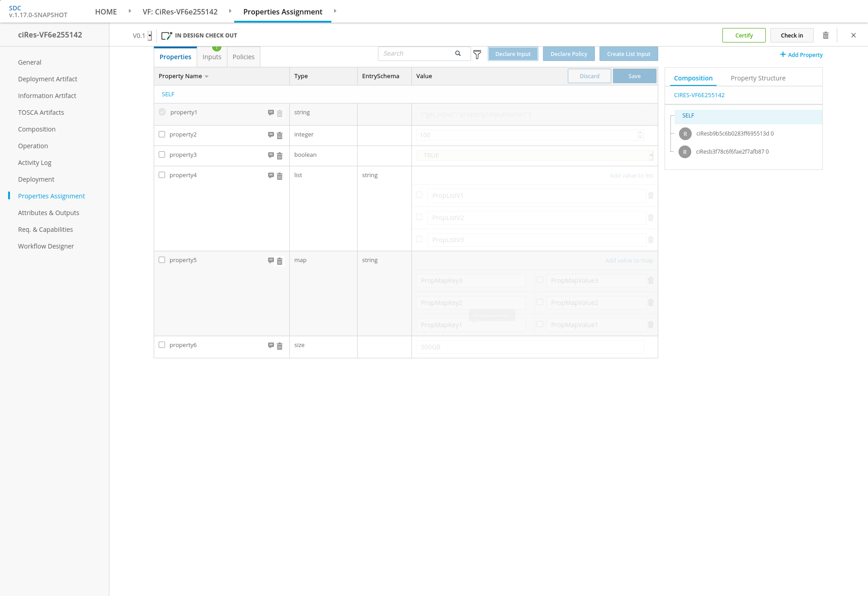This screenshot has height=596, width=868.
Task: Remove PropListV2 list item trash icon
Action: pos(651,218)
